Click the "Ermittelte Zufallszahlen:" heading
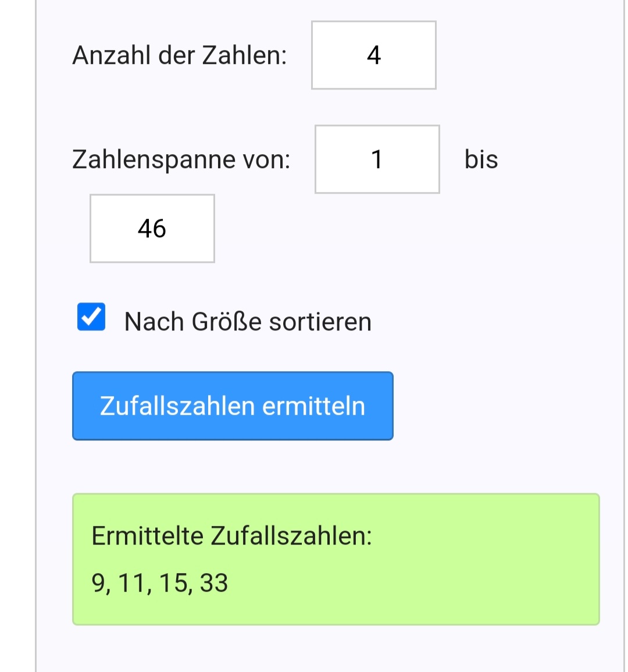Image resolution: width=628 pixels, height=672 pixels. (x=231, y=536)
